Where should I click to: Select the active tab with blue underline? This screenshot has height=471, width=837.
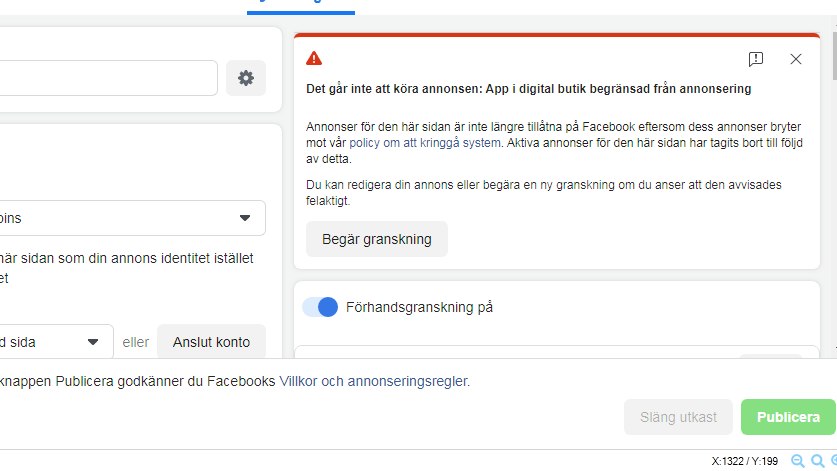tap(301, 6)
